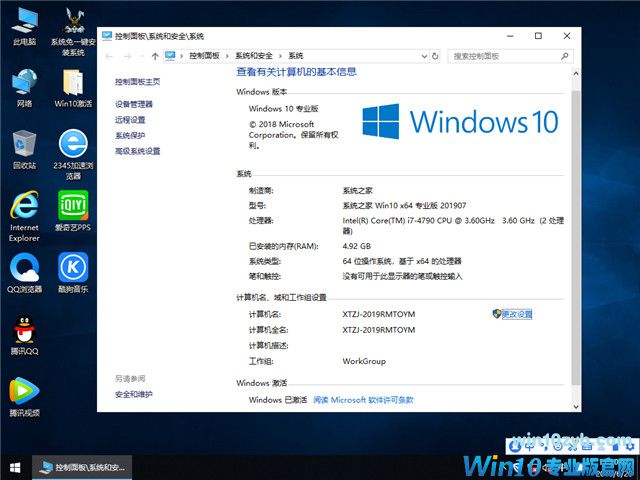The image size is (640, 480).
Task: Select the XTZJ-2019RMTOYM 计算机名 value
Action: pos(379,314)
